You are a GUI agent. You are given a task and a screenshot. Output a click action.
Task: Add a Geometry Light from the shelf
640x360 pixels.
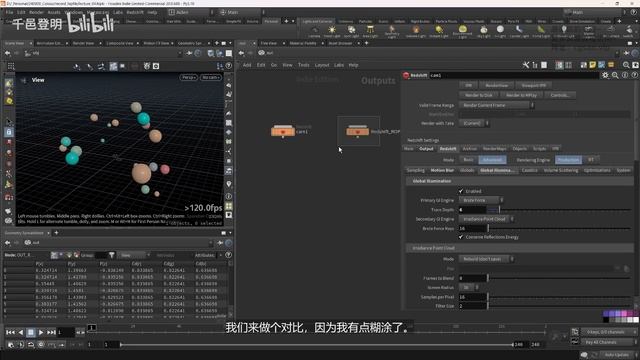392,32
